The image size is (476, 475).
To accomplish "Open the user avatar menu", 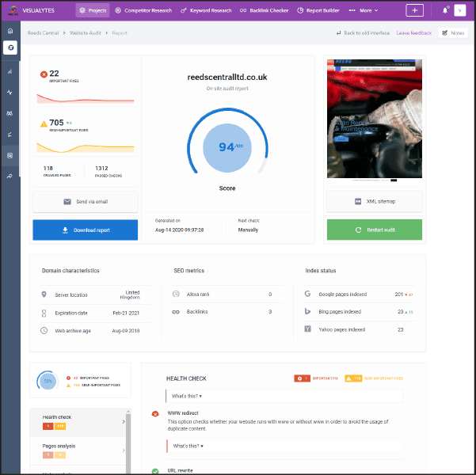I will (x=459, y=10).
